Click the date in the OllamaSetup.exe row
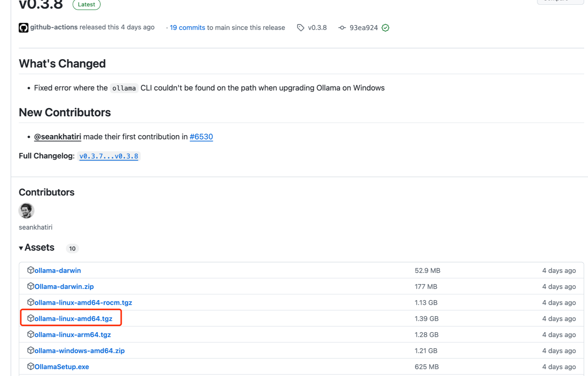Screen dimensions: 588x376 (559, 367)
